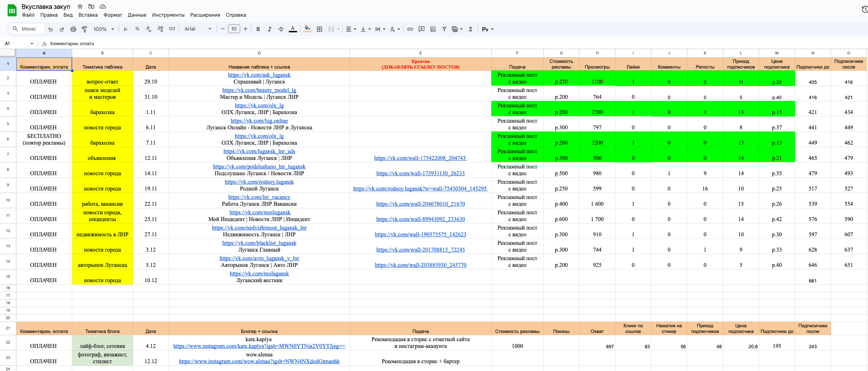Open link https://vk.com/ask_lugansk

(x=259, y=75)
